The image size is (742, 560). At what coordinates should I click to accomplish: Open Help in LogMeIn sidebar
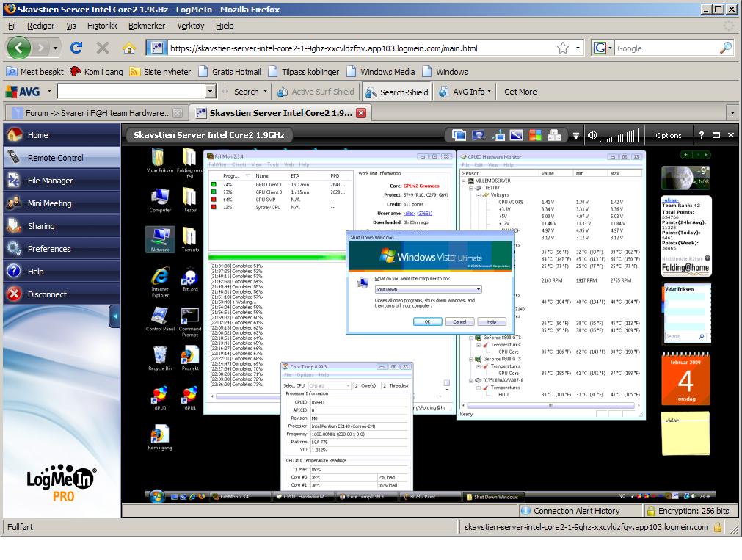(62, 272)
